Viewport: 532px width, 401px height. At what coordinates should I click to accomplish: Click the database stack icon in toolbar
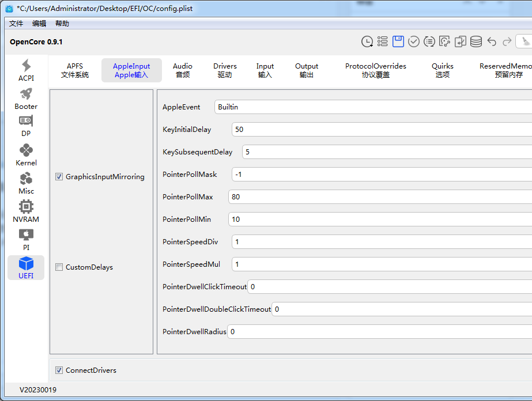tap(476, 41)
